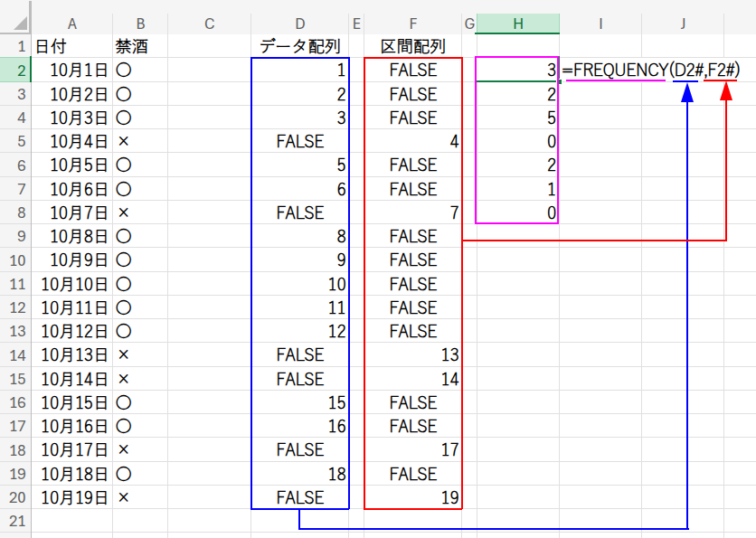The image size is (756, 538).
Task: Click cell F20 showing value 19
Action: coord(413,497)
